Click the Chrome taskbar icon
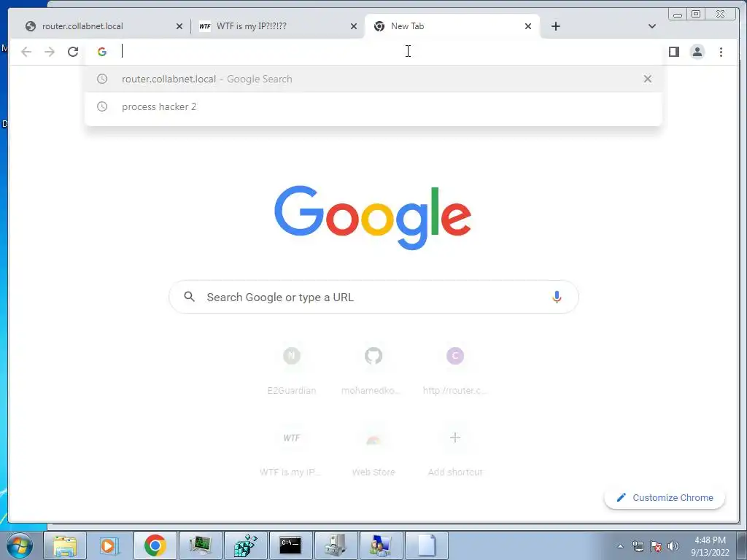Viewport: 747px width, 560px height. coord(155,545)
